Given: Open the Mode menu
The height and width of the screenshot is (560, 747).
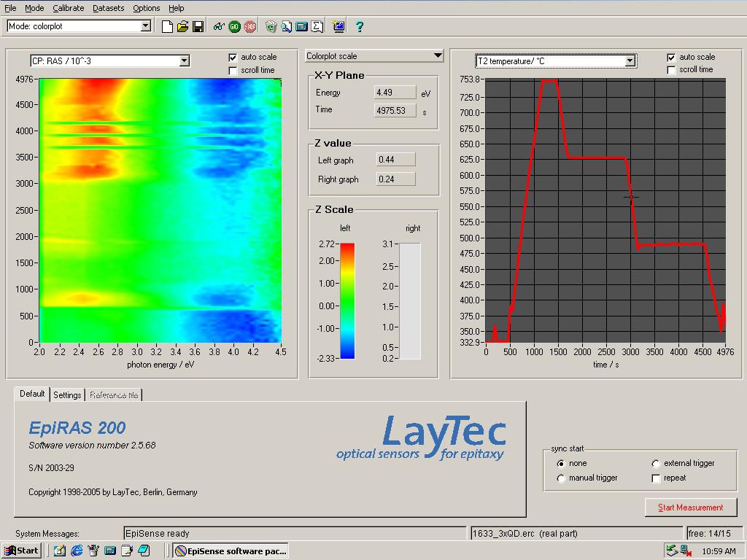Looking at the screenshot, I should (x=34, y=8).
